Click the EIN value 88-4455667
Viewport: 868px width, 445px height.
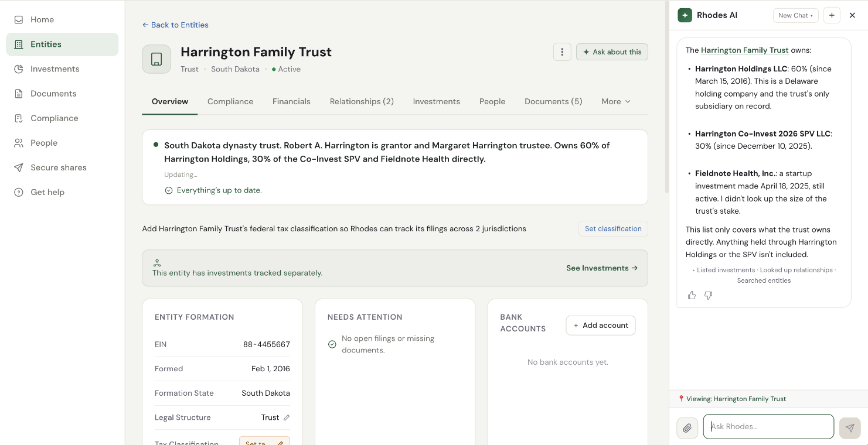point(267,344)
